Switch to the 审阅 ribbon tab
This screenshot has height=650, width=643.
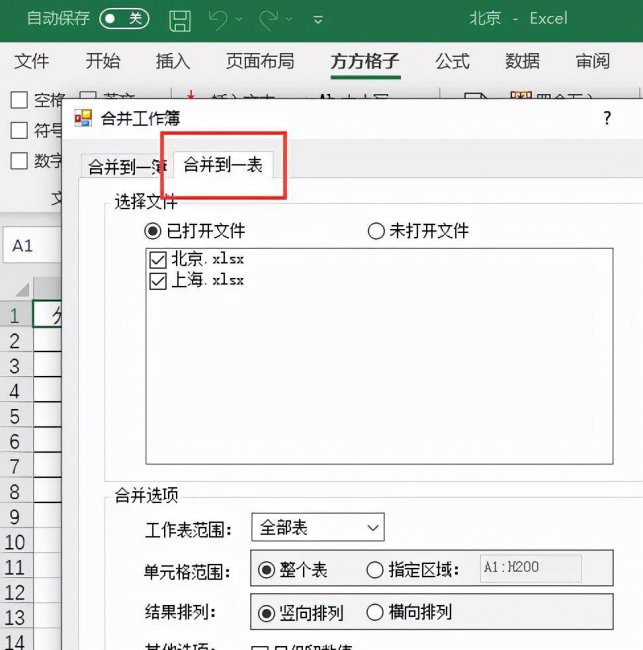[593, 61]
